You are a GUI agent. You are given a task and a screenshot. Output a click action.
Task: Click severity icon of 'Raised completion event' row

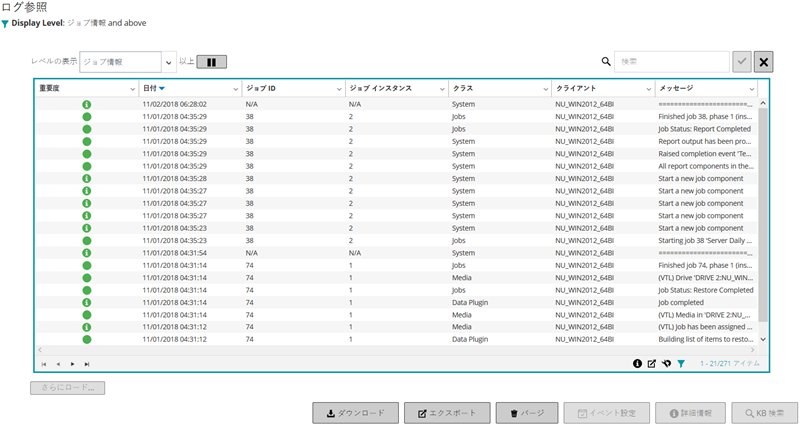pyautogui.click(x=87, y=154)
